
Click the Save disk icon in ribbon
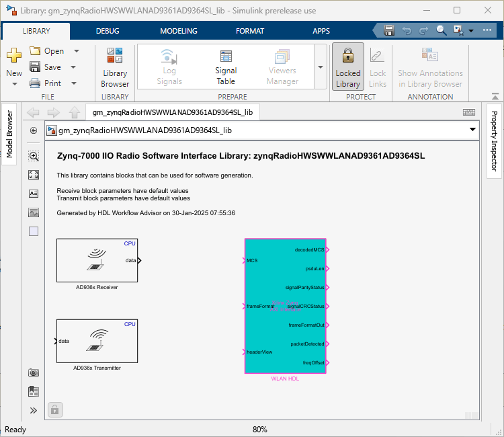click(x=35, y=67)
